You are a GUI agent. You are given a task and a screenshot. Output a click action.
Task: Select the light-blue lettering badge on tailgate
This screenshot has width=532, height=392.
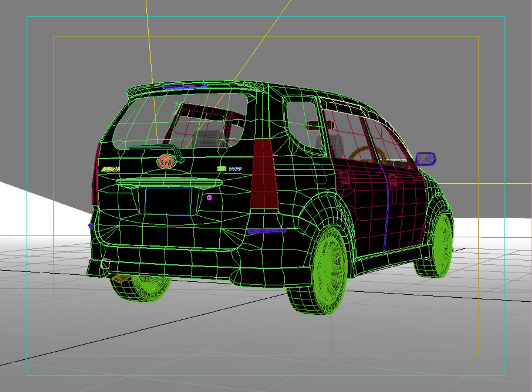pos(235,169)
